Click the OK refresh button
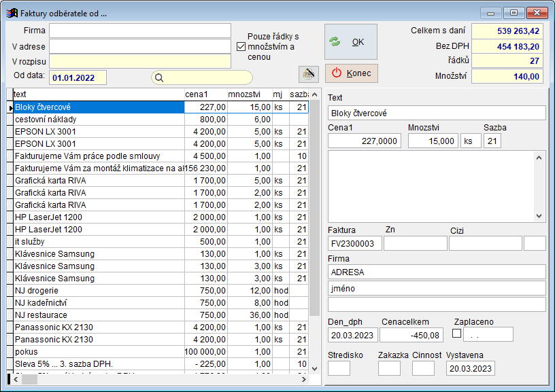 click(x=351, y=41)
